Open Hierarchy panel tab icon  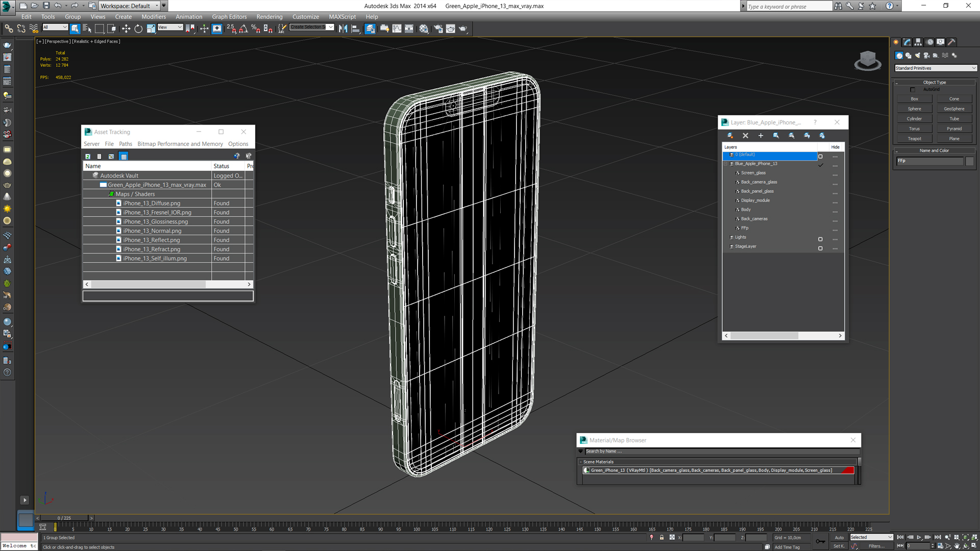tap(918, 42)
